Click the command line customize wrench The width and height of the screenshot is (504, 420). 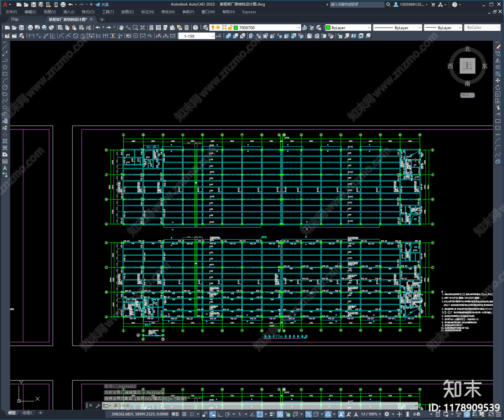(98, 406)
